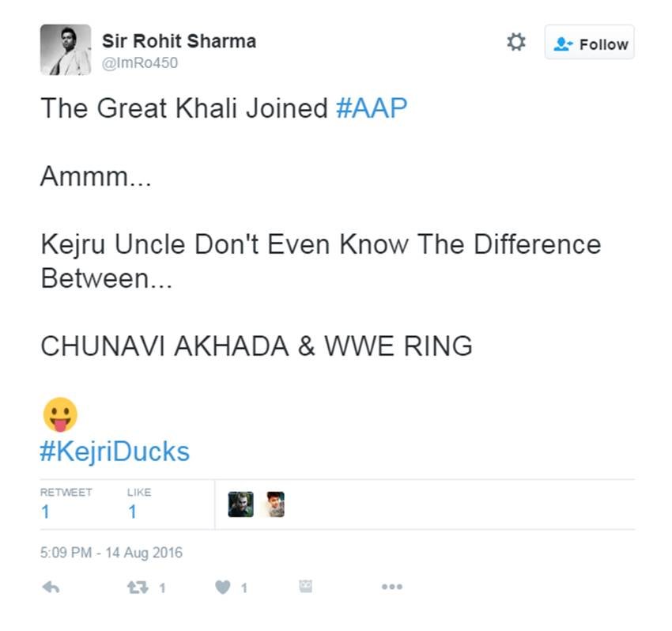Open the author's profile picture
The image size is (672, 631).
click(66, 50)
